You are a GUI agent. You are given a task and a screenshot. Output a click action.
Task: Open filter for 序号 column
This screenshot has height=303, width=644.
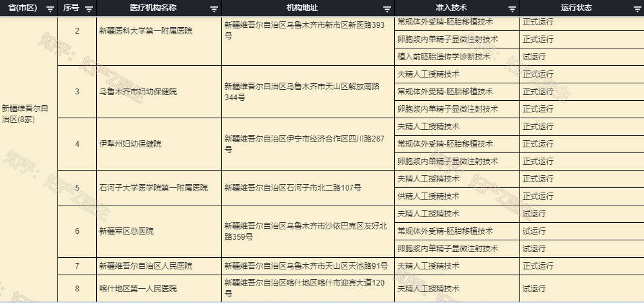click(x=88, y=9)
